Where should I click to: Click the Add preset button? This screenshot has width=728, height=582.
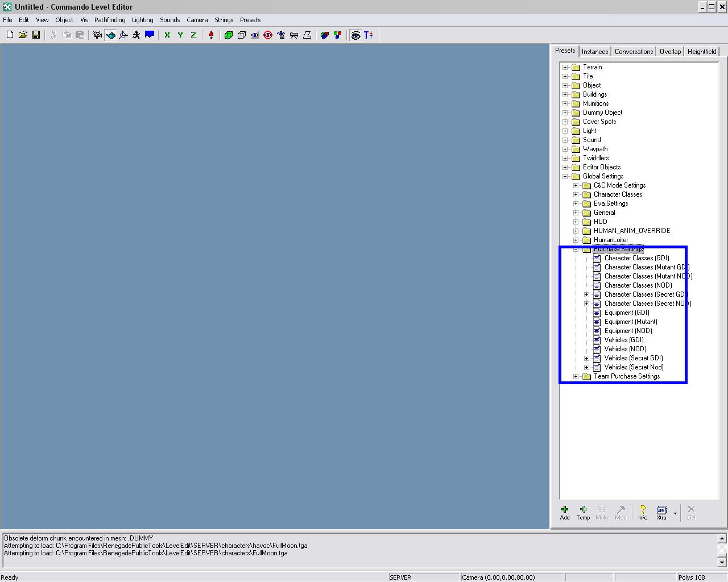pos(565,512)
